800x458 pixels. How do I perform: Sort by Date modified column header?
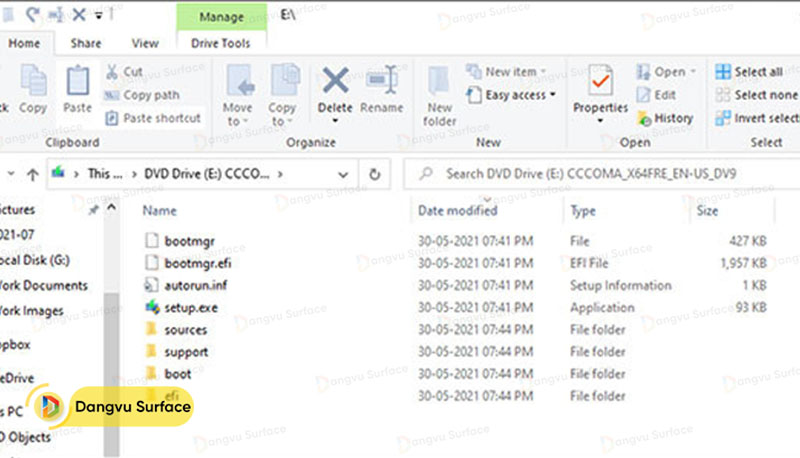pyautogui.click(x=458, y=211)
